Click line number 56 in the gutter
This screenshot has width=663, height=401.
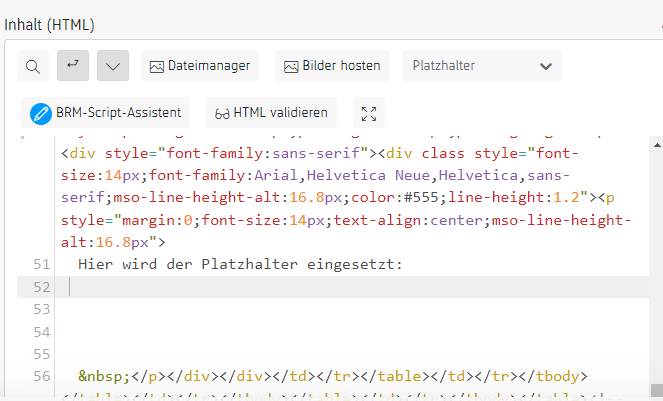point(40,377)
